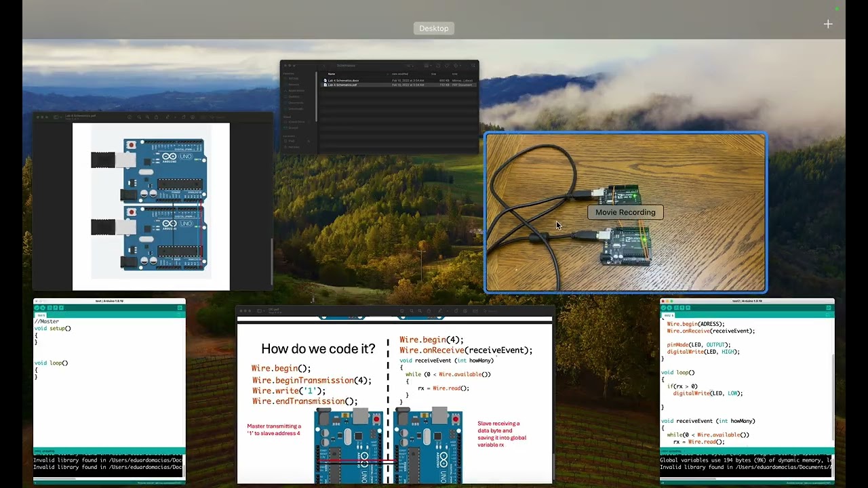The image size is (868, 488).
Task: Click "void setup()" in test window
Action: (53, 329)
